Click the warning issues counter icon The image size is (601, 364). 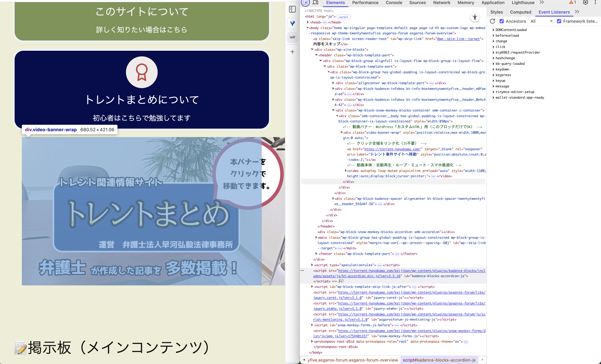pyautogui.click(x=572, y=2)
